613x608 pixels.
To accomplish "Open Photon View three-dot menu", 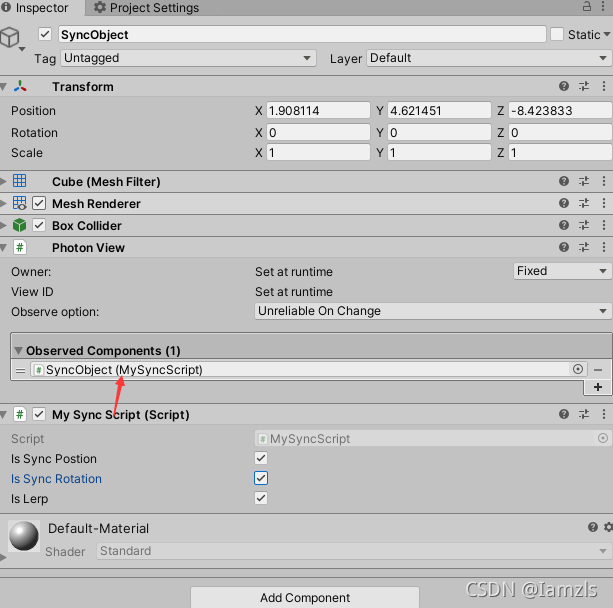I will [x=604, y=247].
